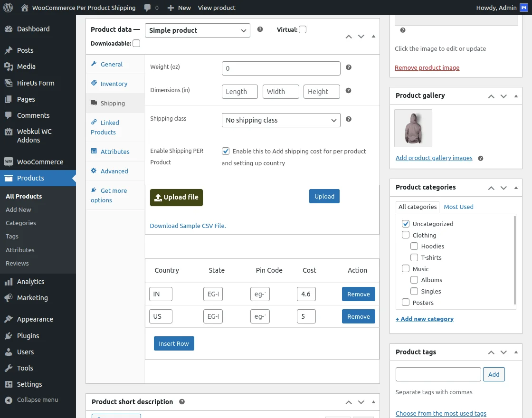Disable the Enable Shipping PER Product checkbox

pos(226,151)
